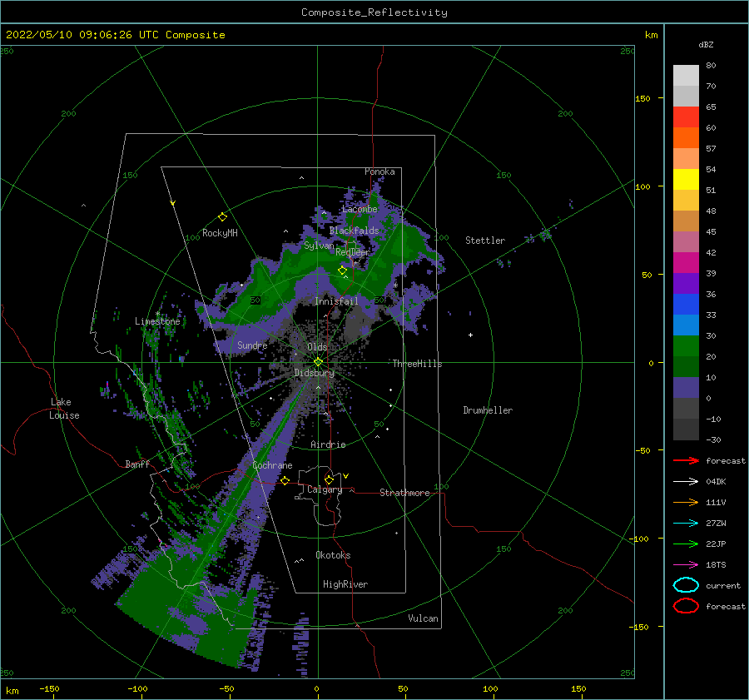Click the RockyMH label
The width and height of the screenshot is (749, 700).
220,233
